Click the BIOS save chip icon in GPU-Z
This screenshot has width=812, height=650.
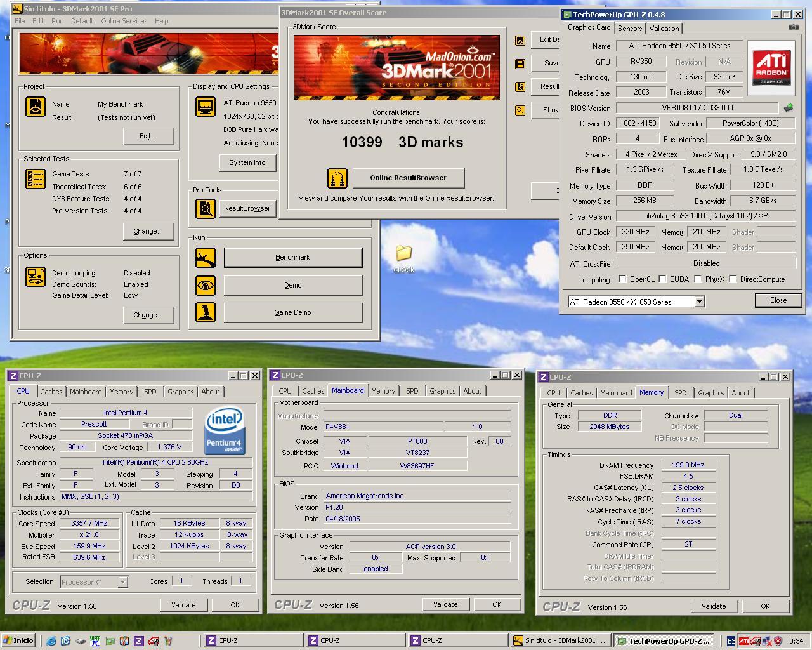click(x=789, y=108)
